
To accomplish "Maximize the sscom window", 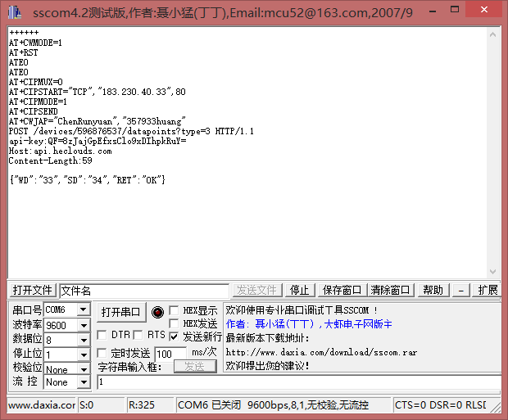I will tap(455, 9).
